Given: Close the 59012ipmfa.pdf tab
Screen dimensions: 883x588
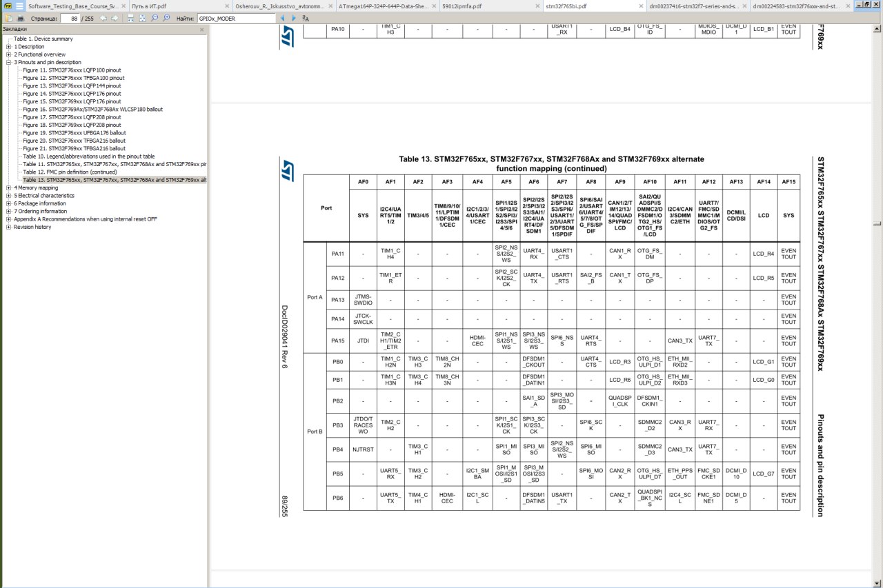Looking at the screenshot, I should [x=538, y=6].
